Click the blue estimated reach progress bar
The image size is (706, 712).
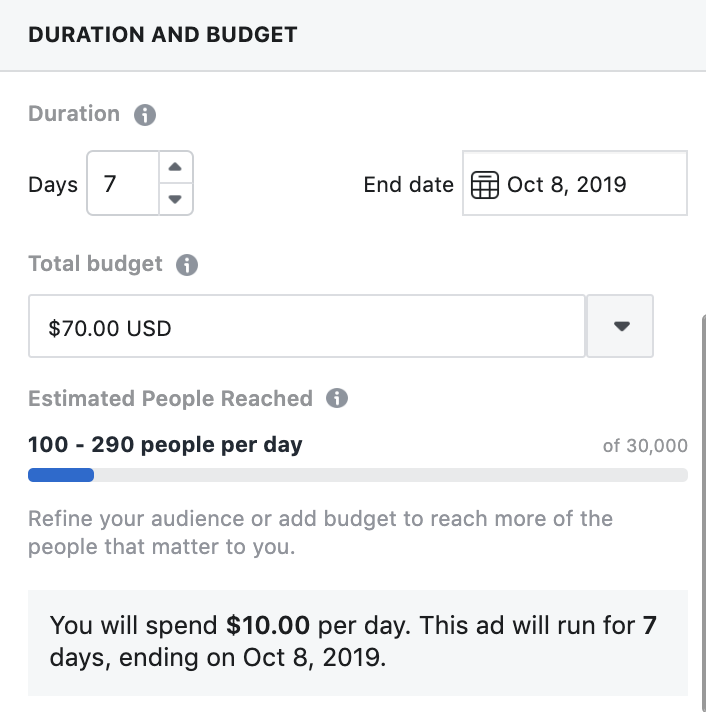61,475
